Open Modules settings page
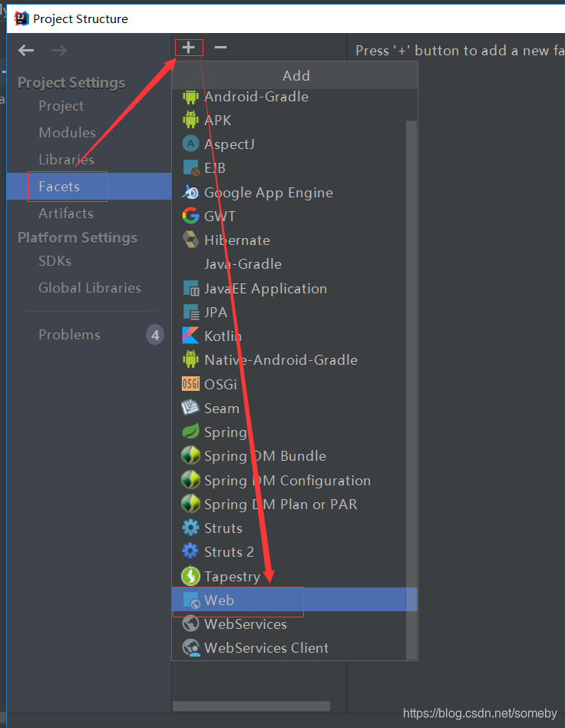 click(x=67, y=132)
